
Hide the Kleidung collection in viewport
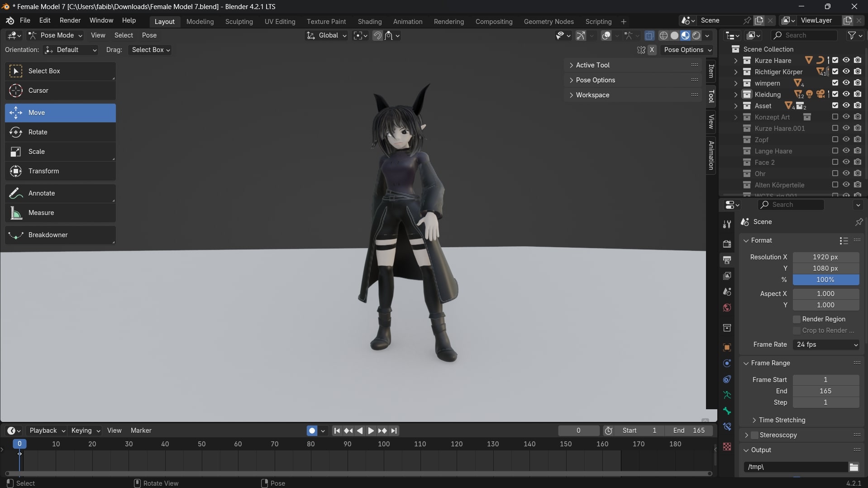tap(846, 94)
